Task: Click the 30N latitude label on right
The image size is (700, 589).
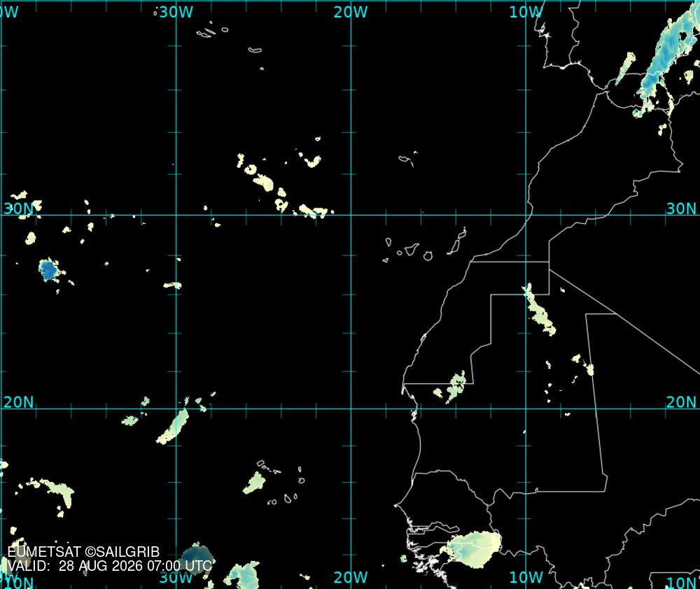Action: pos(681,208)
